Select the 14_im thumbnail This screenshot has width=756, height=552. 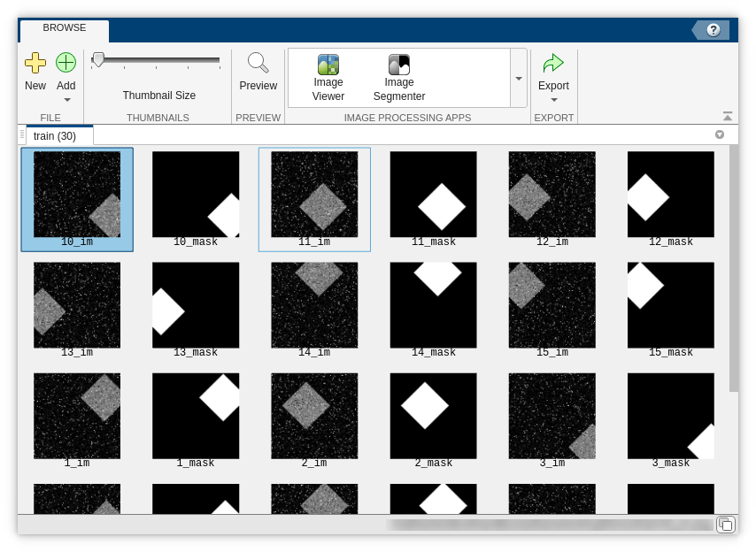[314, 310]
